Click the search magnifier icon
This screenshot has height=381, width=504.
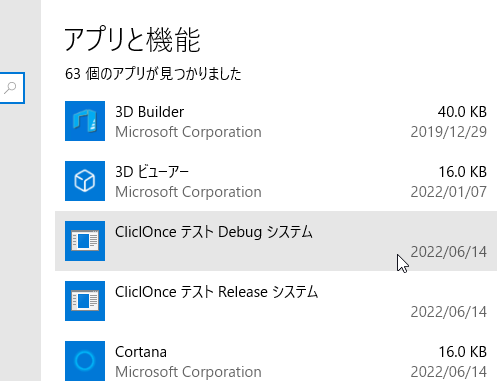[x=10, y=88]
